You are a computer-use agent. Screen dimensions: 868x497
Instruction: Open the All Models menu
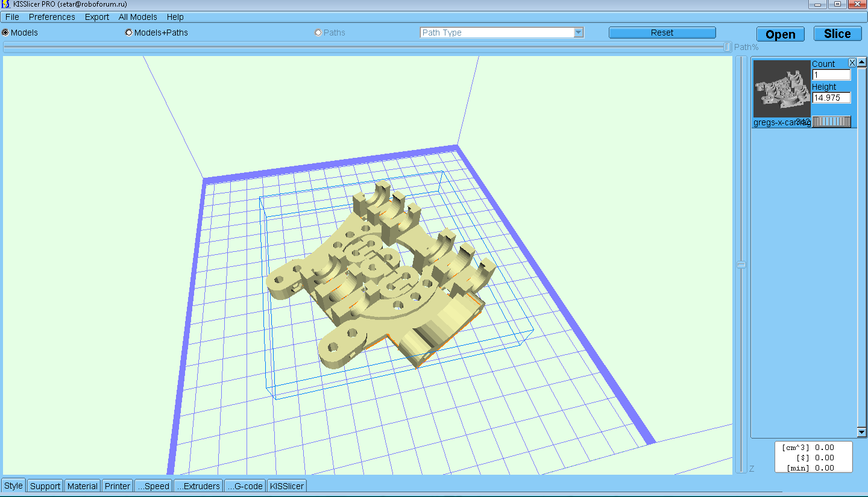[137, 17]
